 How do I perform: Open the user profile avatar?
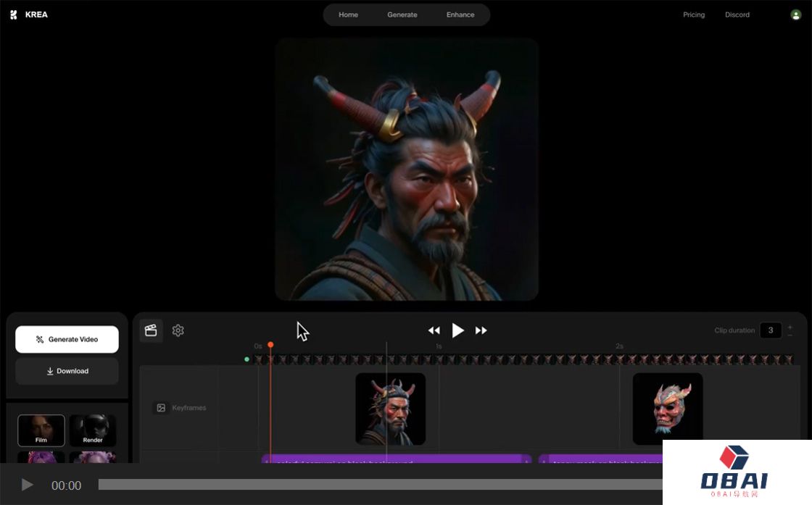(795, 14)
